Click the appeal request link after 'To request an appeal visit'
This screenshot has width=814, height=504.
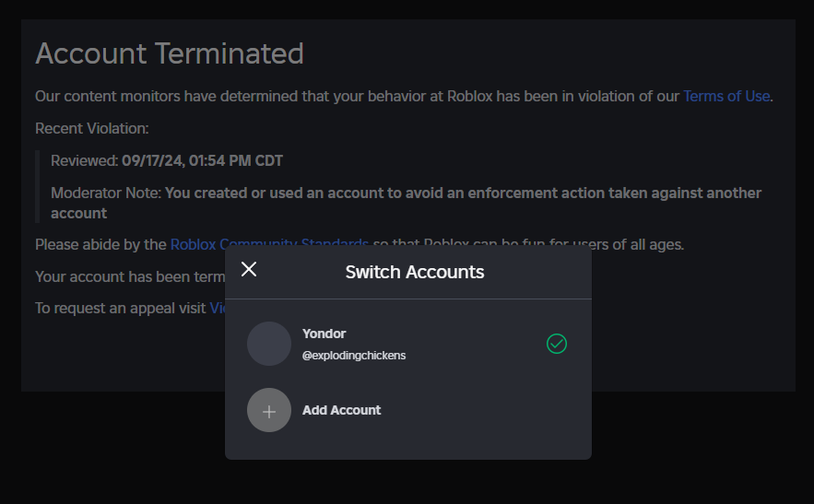click(218, 309)
